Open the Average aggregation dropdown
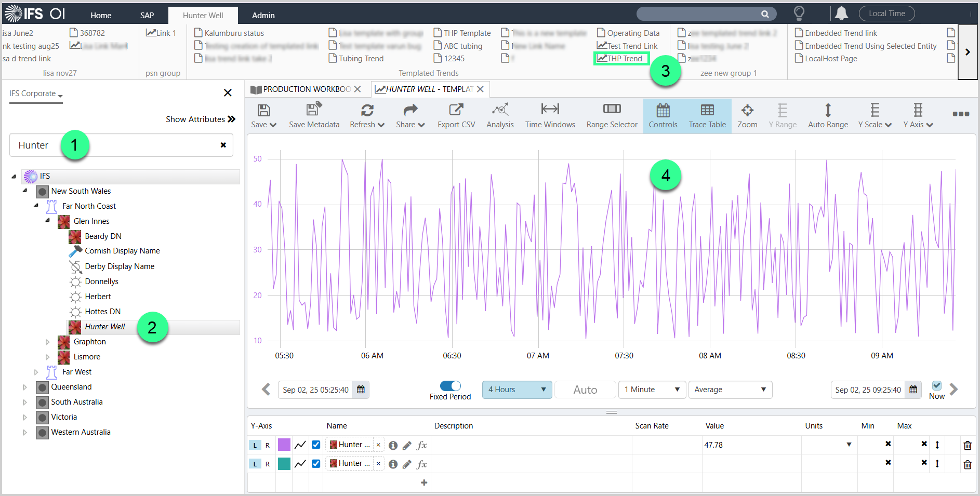The height and width of the screenshot is (496, 980). point(730,390)
